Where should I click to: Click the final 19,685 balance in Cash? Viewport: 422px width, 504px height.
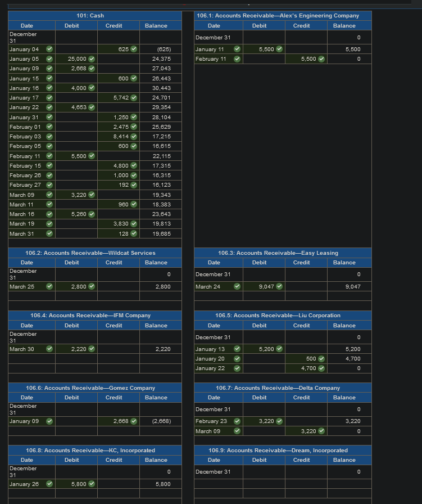pyautogui.click(x=161, y=233)
